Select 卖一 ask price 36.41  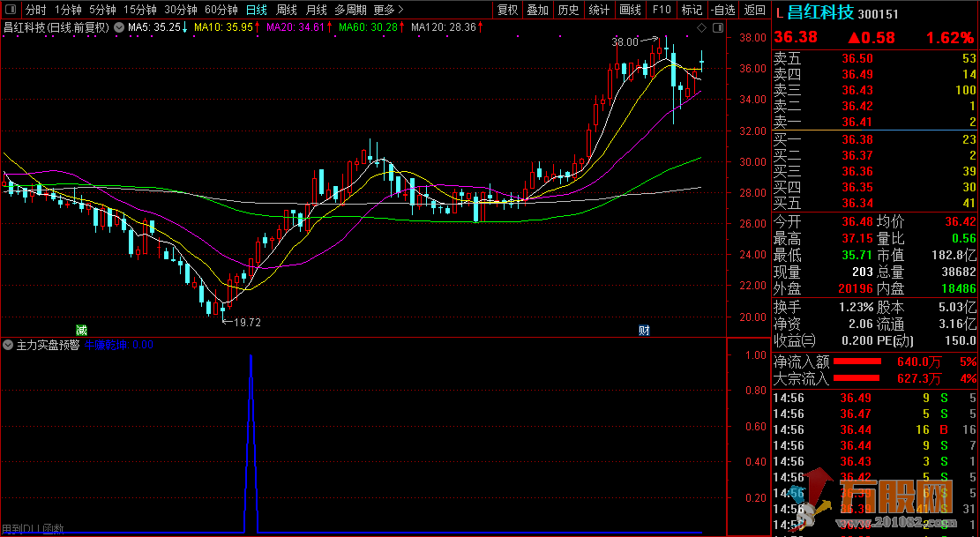coord(857,122)
